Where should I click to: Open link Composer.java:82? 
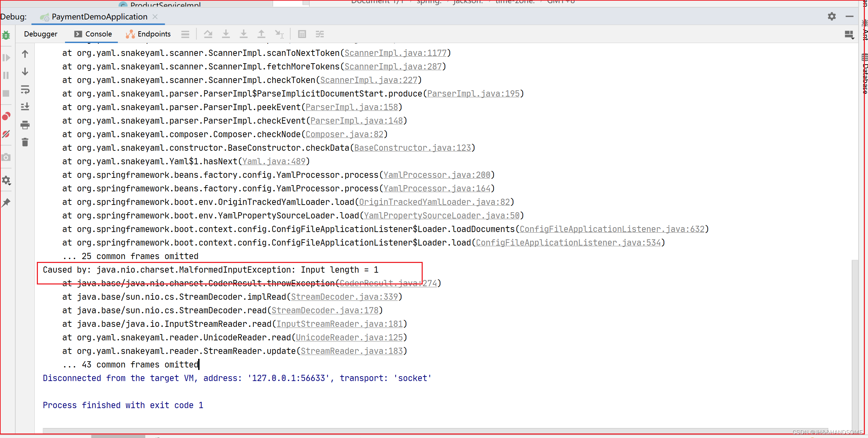[344, 134]
